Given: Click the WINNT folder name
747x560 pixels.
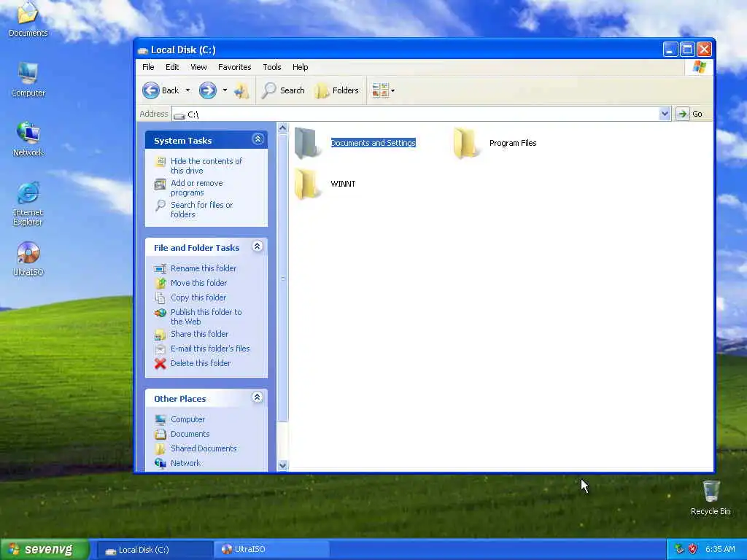Looking at the screenshot, I should (343, 184).
